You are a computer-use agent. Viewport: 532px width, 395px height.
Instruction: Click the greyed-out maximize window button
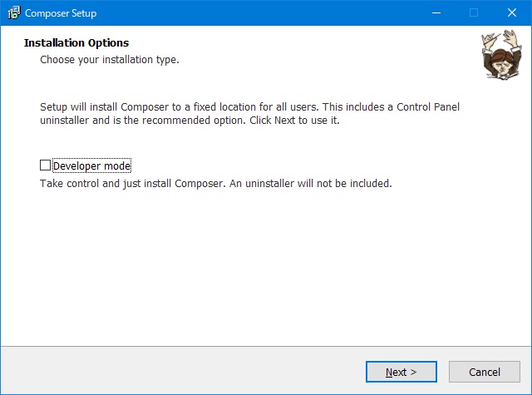pyautogui.click(x=474, y=12)
